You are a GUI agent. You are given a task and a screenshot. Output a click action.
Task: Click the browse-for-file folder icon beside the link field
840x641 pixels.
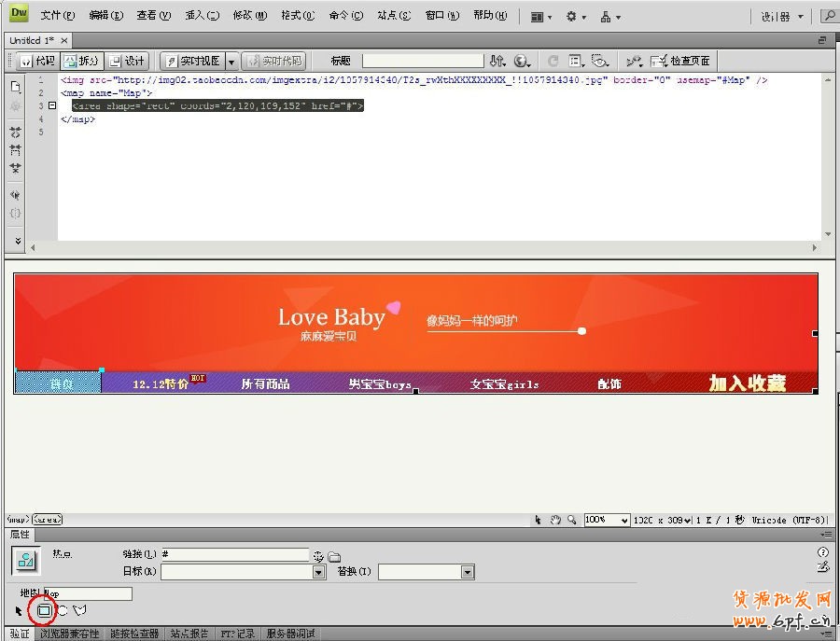(x=334, y=556)
